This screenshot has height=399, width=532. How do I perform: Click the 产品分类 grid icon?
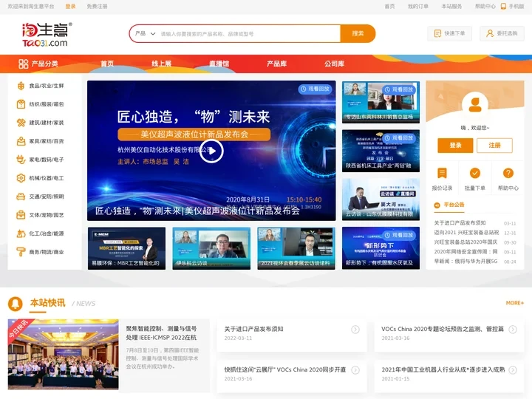point(24,64)
